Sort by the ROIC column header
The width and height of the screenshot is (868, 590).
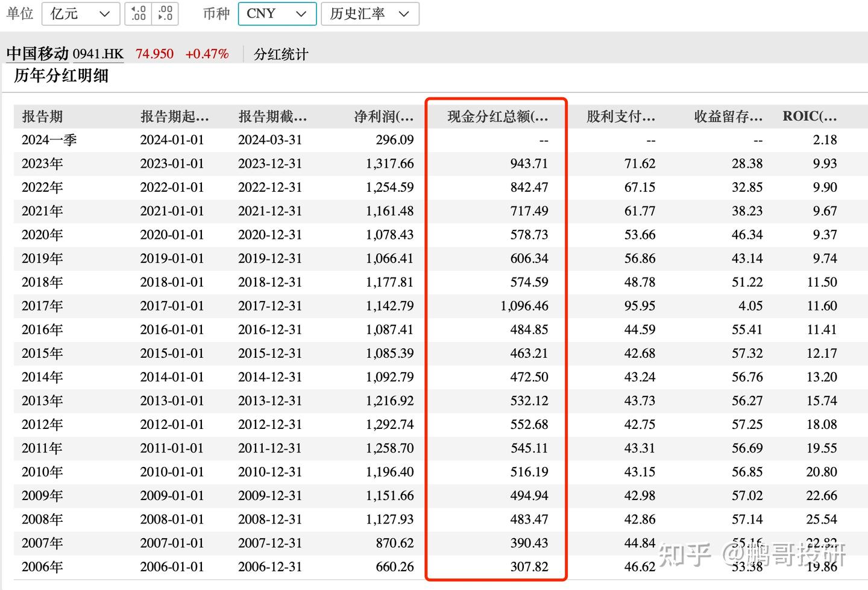pyautogui.click(x=809, y=116)
